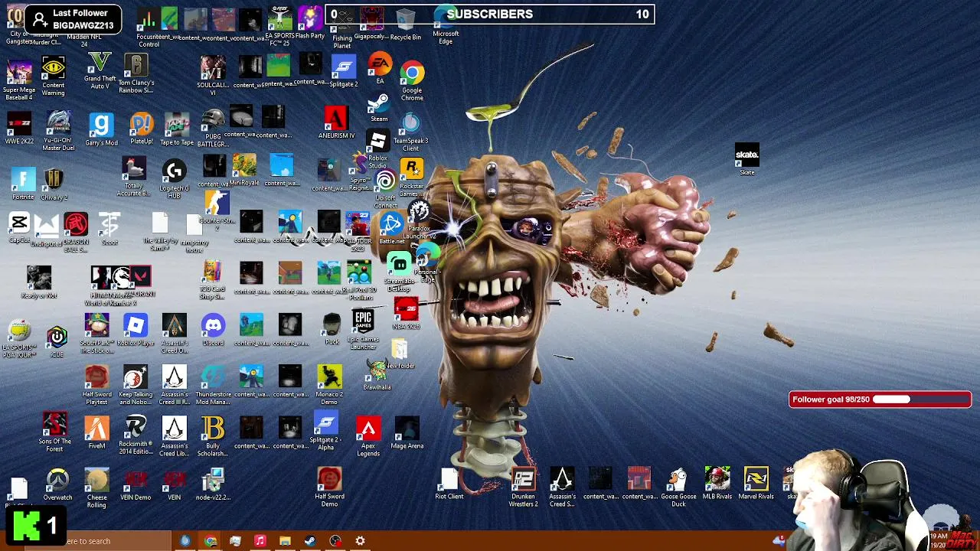Image resolution: width=980 pixels, height=551 pixels.
Task: Open Chrome from the taskbar
Action: pos(211,541)
